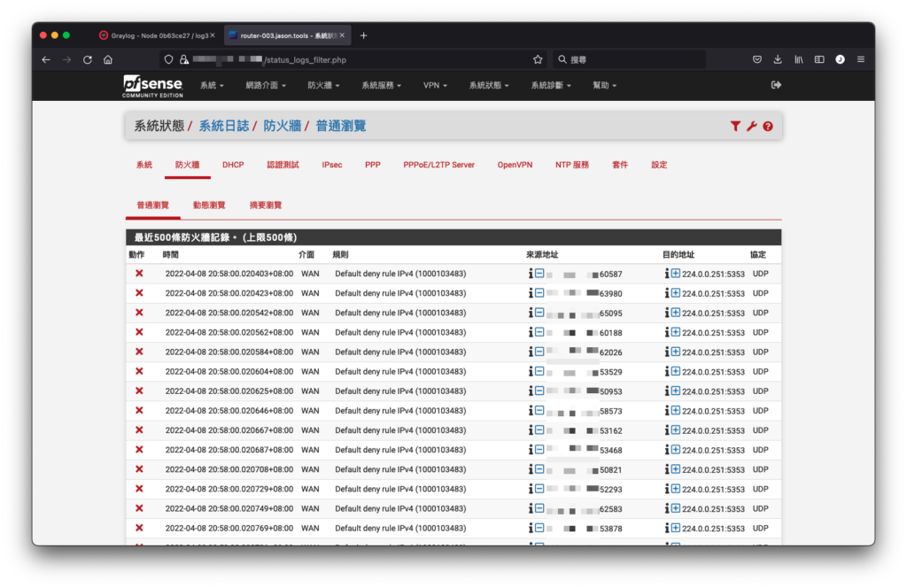Click the red block icon for 20:58:00.020646
Image resolution: width=907 pixels, height=588 pixels.
click(x=139, y=411)
